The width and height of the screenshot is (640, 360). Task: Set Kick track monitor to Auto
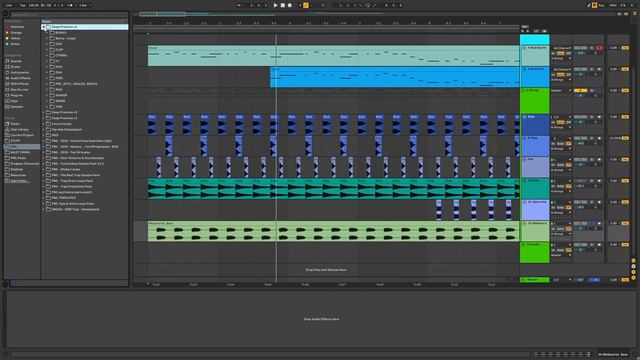click(560, 122)
